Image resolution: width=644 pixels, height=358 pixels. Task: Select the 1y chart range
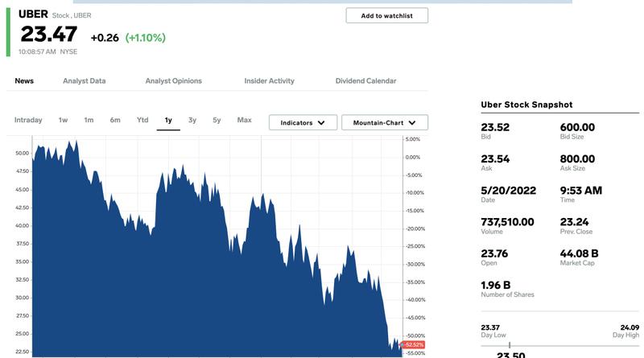pos(168,121)
